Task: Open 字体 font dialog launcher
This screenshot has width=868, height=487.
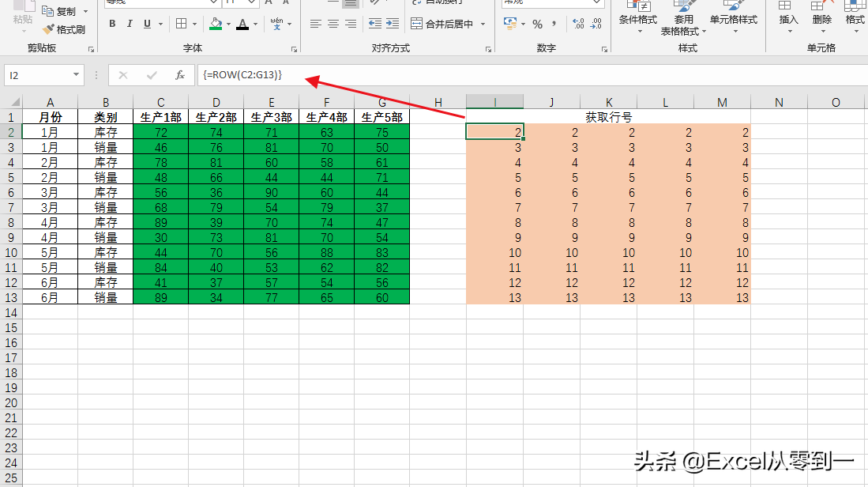Action: pyautogui.click(x=294, y=49)
